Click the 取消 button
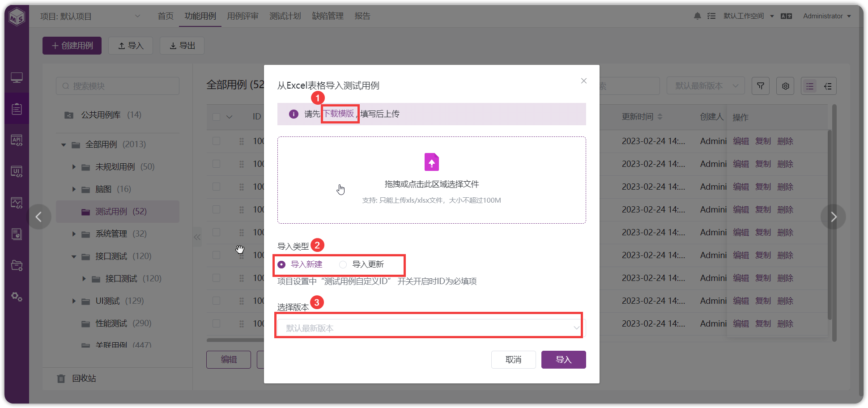This screenshot has height=408, width=868. (x=514, y=360)
